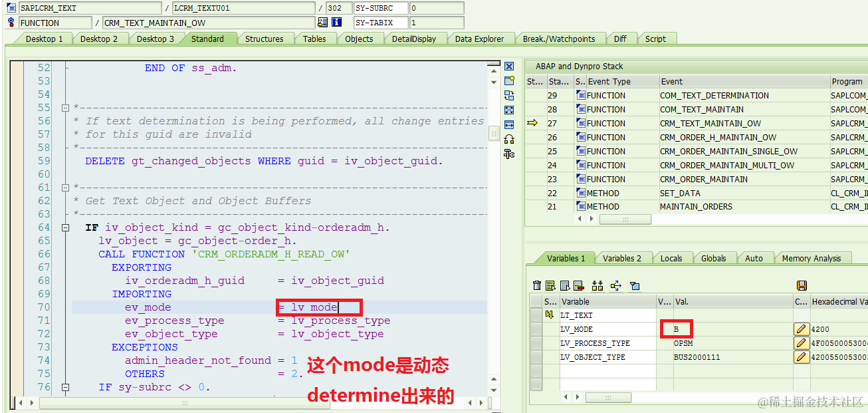Image resolution: width=868 pixels, height=413 pixels.
Task: Click the gear icon before FUNCTION field
Action: 11,23
